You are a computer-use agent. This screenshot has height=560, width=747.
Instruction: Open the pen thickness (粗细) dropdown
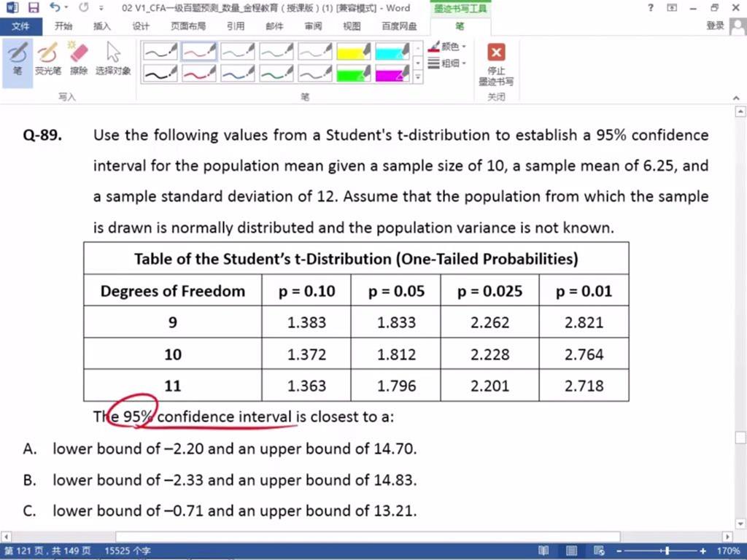pyautogui.click(x=448, y=63)
